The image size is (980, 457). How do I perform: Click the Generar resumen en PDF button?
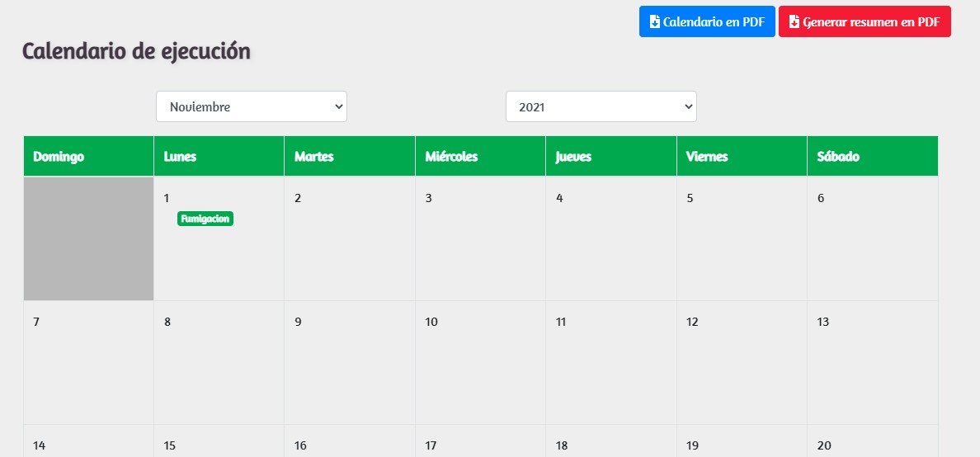tap(865, 22)
